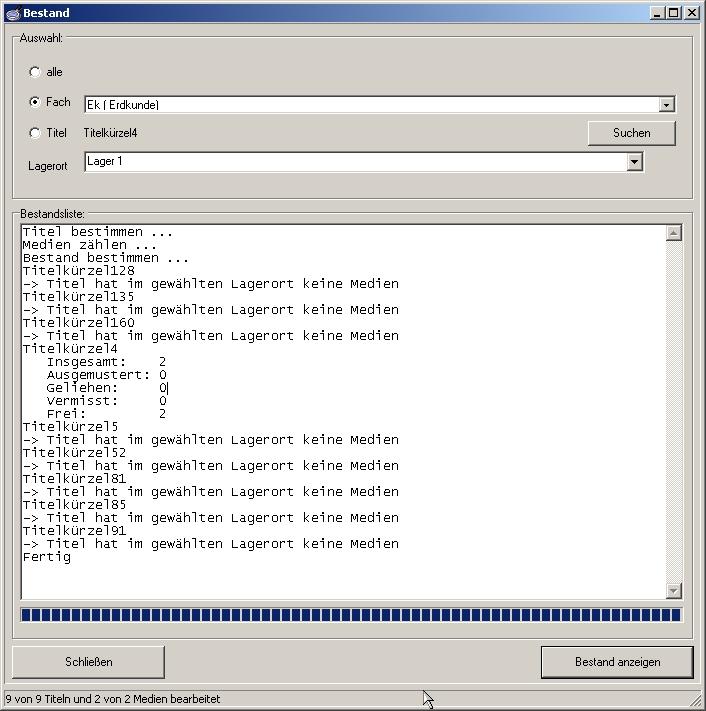
Task: Click the vertical scrollbar track of Bestandsliste
Action: pos(673,410)
